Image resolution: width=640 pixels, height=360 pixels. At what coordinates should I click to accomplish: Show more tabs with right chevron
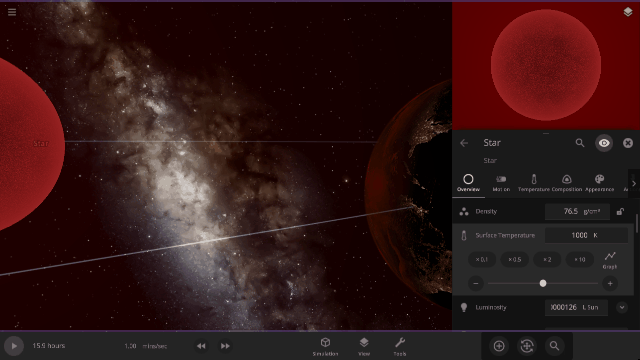[633, 184]
